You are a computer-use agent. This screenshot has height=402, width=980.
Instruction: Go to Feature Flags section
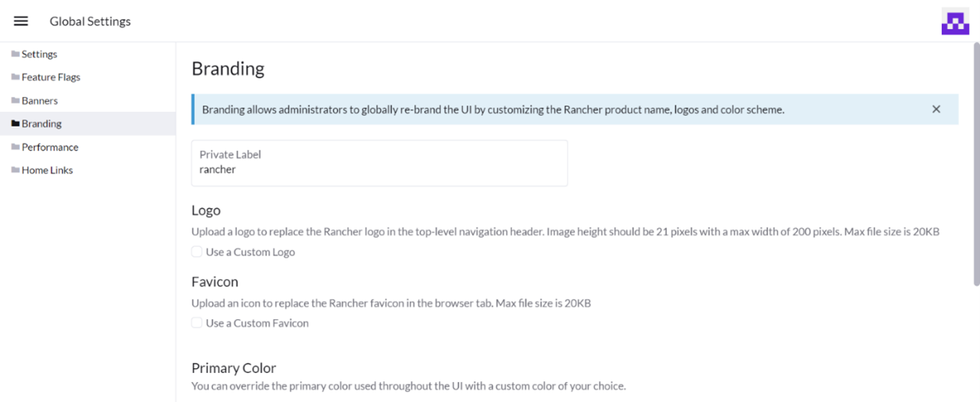[x=51, y=77]
